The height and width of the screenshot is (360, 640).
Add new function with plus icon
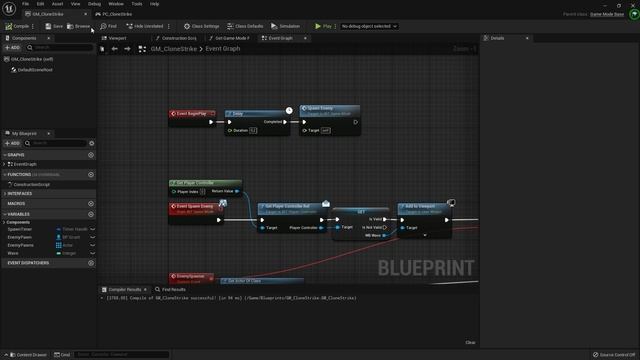point(91,175)
